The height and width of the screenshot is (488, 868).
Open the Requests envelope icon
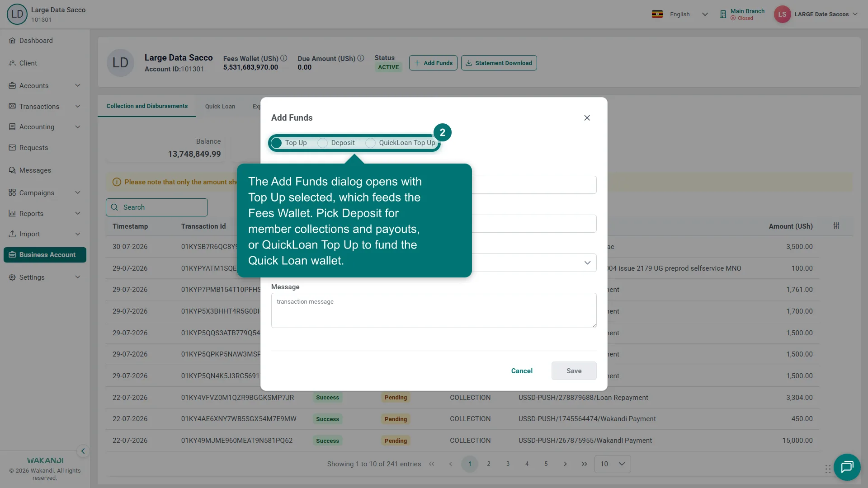(x=12, y=148)
